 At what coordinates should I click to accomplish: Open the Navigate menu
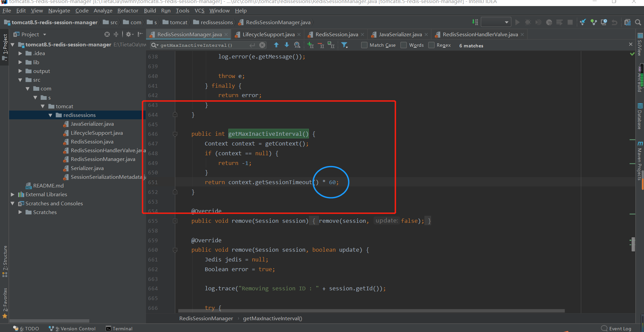(59, 11)
